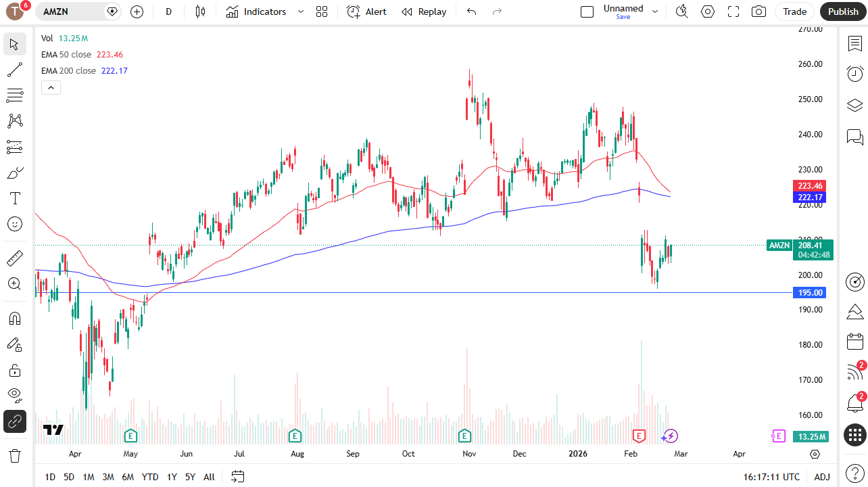The image size is (868, 487).
Task: Open the Measure ruler tool
Action: coord(15,258)
